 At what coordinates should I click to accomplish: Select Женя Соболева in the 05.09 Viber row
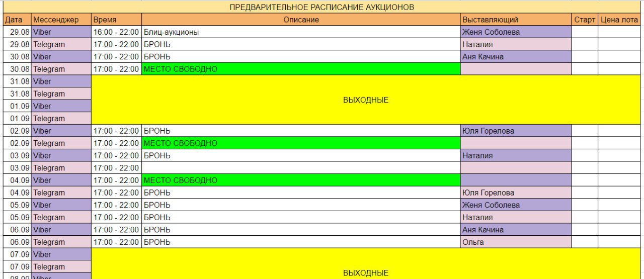click(516, 205)
